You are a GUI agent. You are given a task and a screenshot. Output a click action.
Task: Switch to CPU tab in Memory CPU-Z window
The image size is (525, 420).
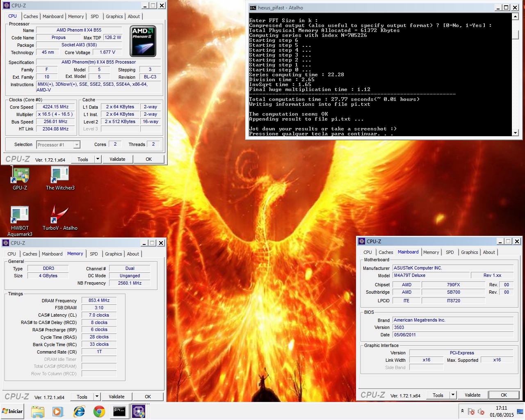point(12,254)
